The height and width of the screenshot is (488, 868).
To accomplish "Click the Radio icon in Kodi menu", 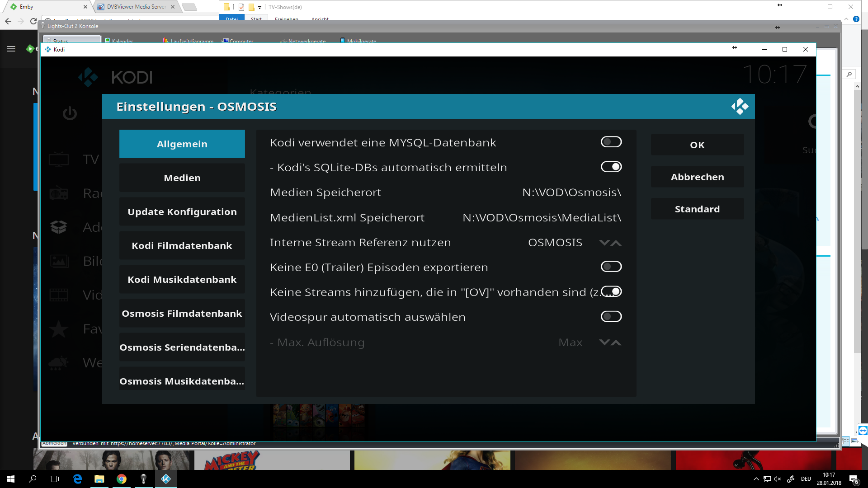I will tap(59, 193).
